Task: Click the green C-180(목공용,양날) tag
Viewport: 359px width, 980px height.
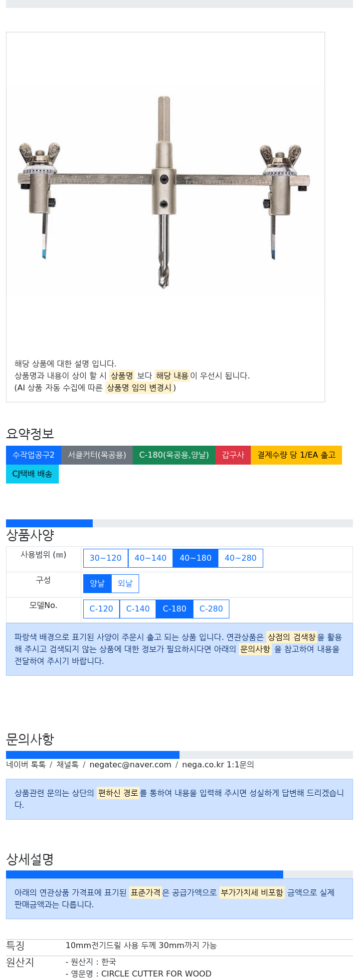Action: [174, 455]
